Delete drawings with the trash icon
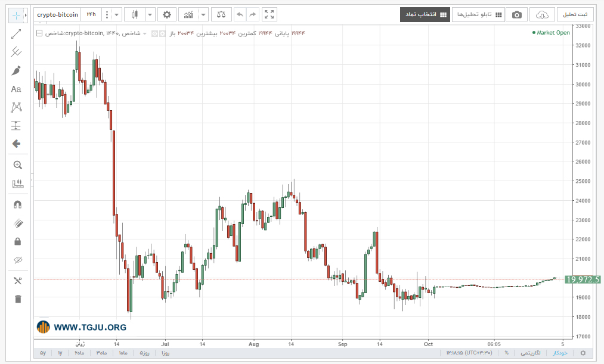This screenshot has width=604, height=364. [x=18, y=299]
